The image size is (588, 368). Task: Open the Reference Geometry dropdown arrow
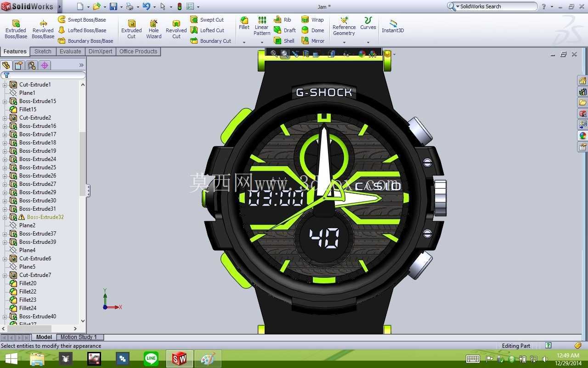(344, 42)
